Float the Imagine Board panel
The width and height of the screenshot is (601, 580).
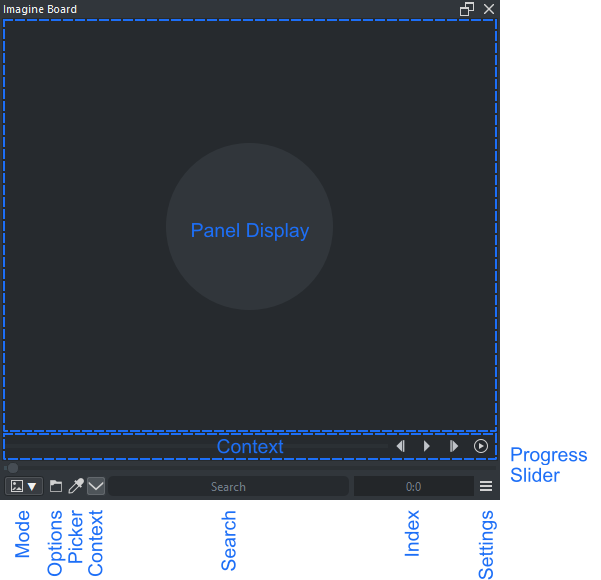pos(467,9)
